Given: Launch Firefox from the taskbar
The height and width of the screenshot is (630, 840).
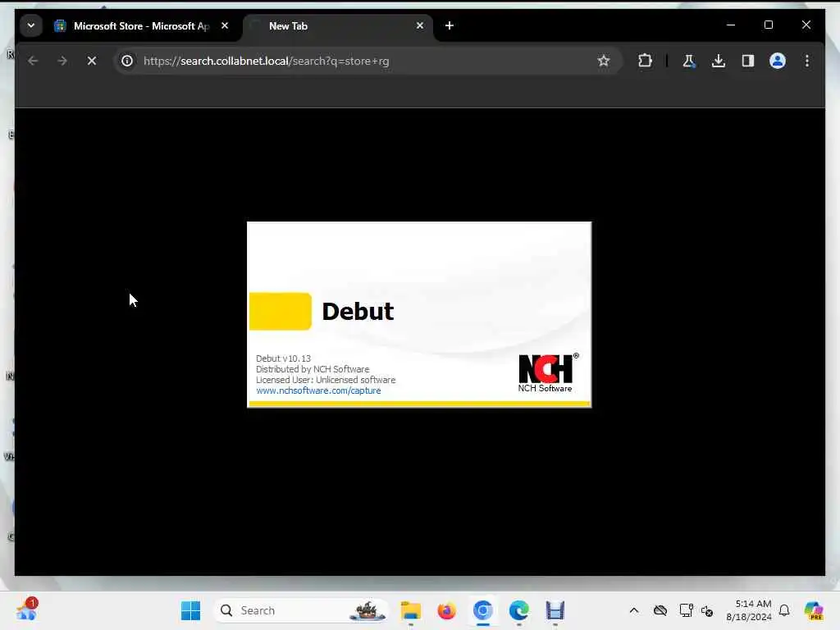Looking at the screenshot, I should (447, 610).
